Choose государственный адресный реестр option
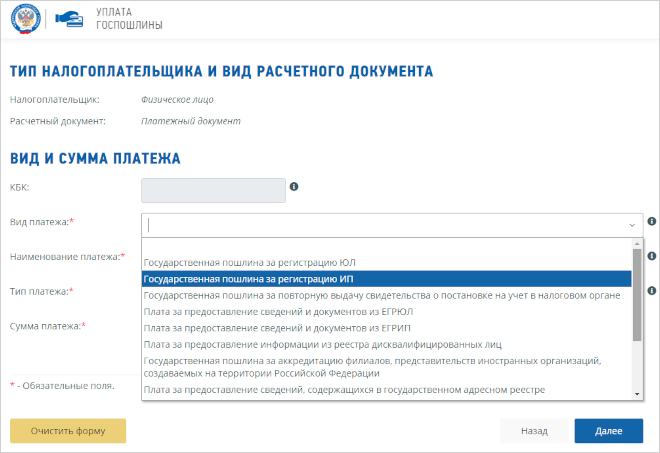Screen dimensions: 660x453 (386, 390)
